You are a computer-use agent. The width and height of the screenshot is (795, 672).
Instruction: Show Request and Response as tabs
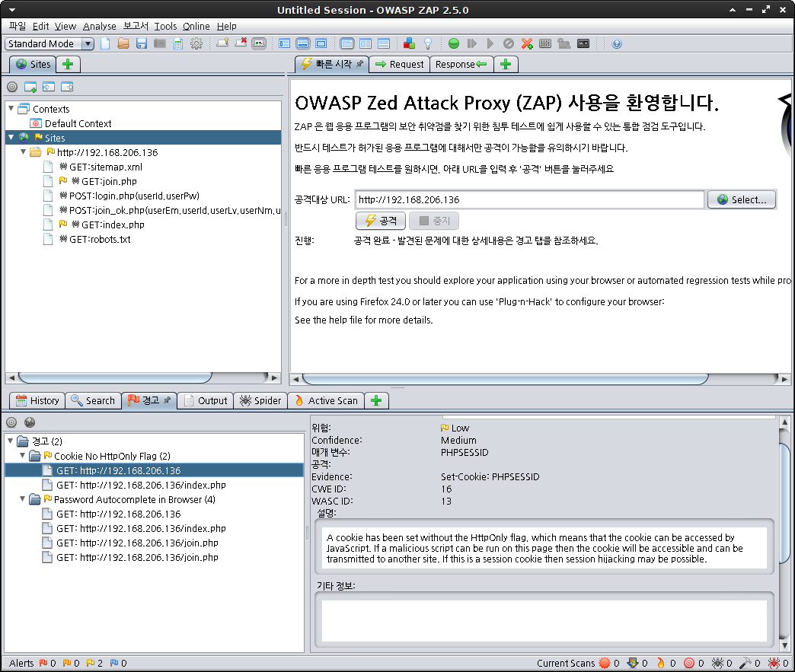347,43
